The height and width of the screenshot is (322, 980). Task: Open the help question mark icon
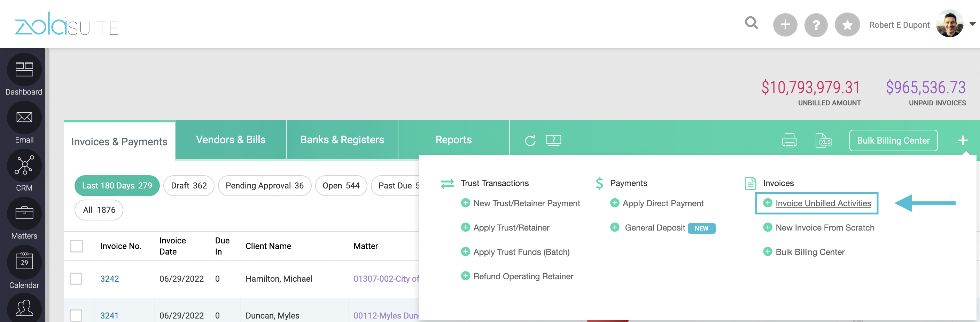coord(816,25)
